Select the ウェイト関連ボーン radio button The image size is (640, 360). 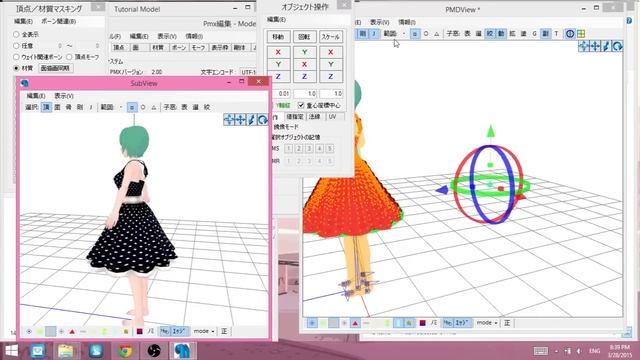click(x=16, y=57)
